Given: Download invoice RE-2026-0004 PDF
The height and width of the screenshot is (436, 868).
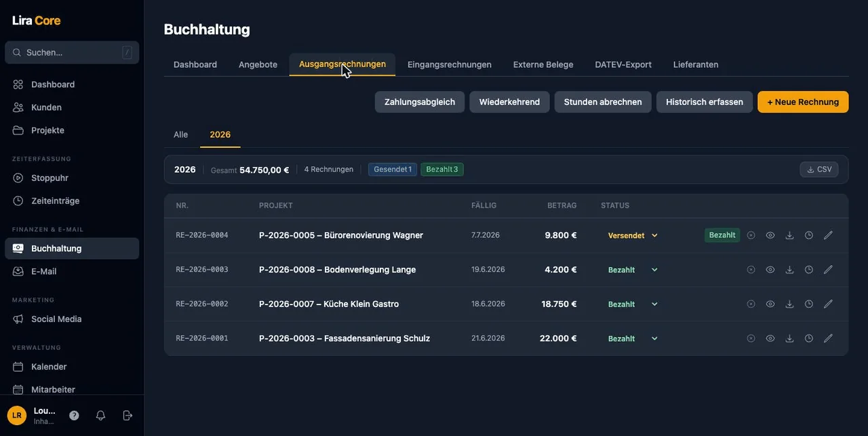Looking at the screenshot, I should point(789,235).
